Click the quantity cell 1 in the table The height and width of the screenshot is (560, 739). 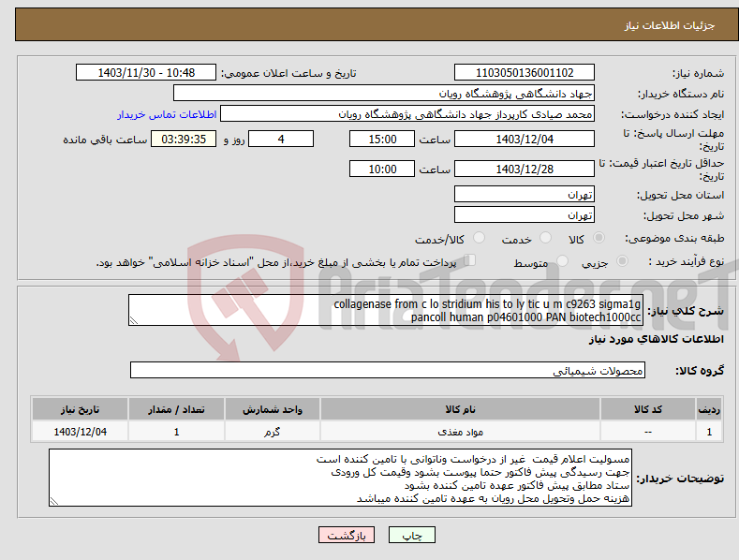click(x=176, y=432)
